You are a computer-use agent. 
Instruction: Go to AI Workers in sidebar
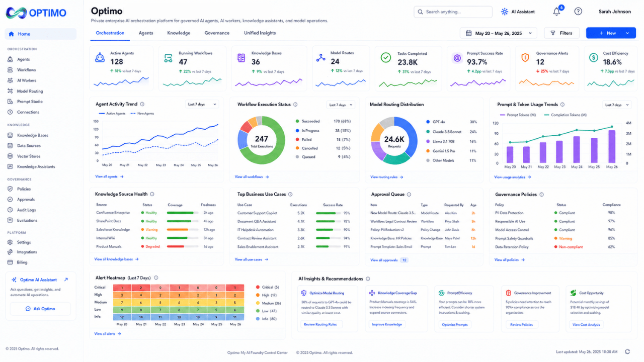point(26,80)
